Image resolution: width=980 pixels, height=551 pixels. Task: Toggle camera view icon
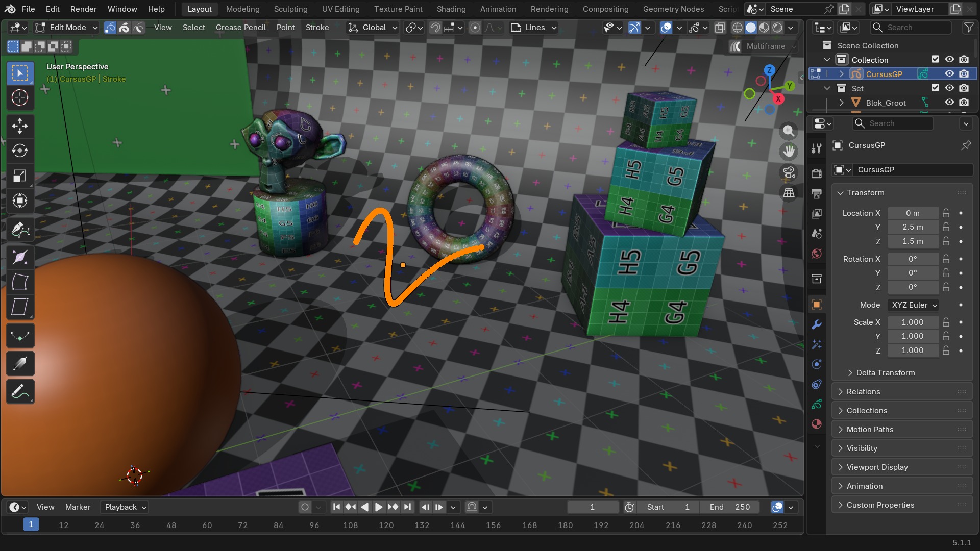tap(789, 172)
